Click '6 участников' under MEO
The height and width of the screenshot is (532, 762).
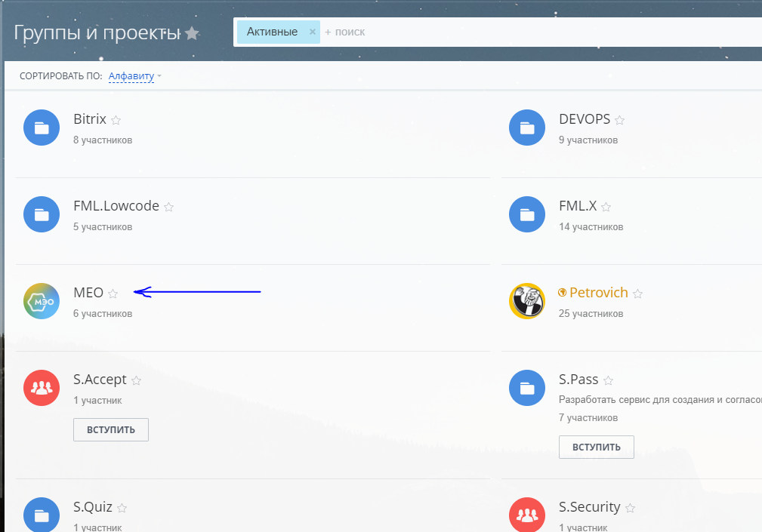click(103, 314)
